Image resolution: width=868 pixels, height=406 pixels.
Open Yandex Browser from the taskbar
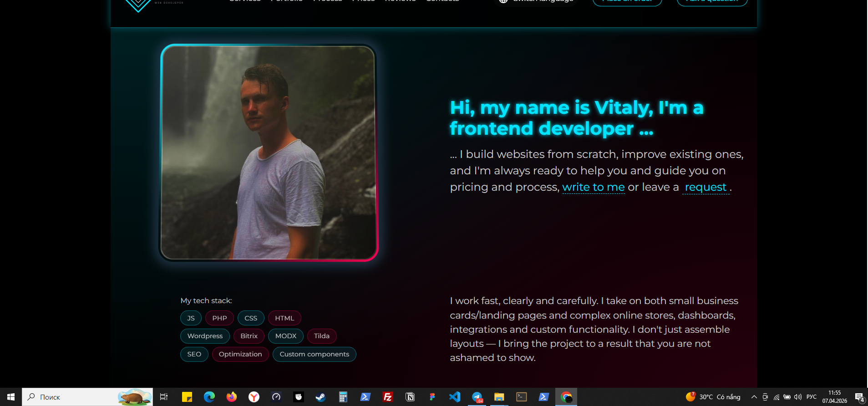tap(254, 397)
